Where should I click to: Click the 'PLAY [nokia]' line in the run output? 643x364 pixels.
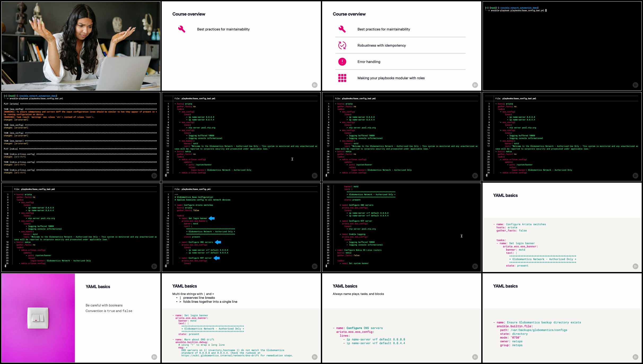80,149
